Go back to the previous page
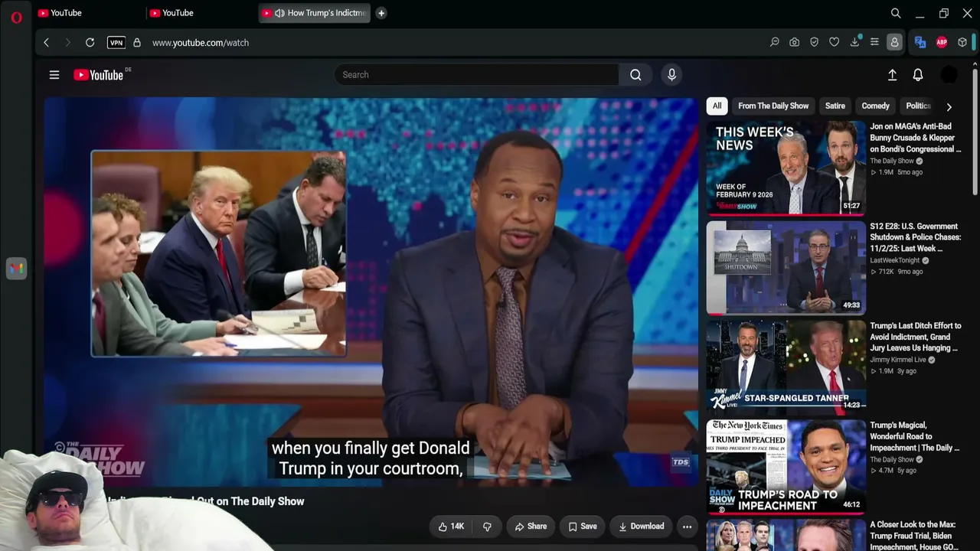Screen dimensions: 980x551 coord(46,43)
